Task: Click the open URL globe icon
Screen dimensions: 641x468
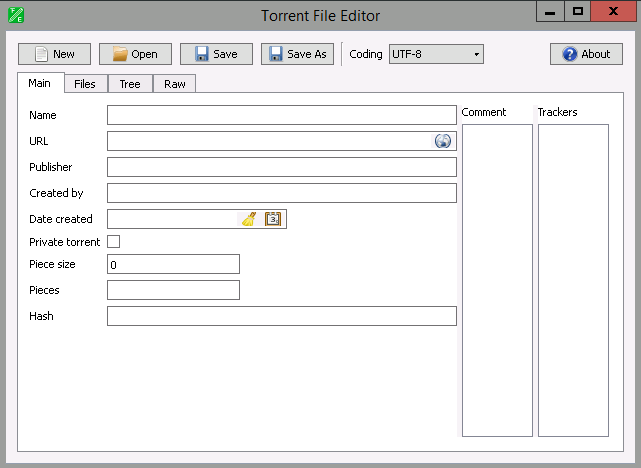Action: point(443,141)
